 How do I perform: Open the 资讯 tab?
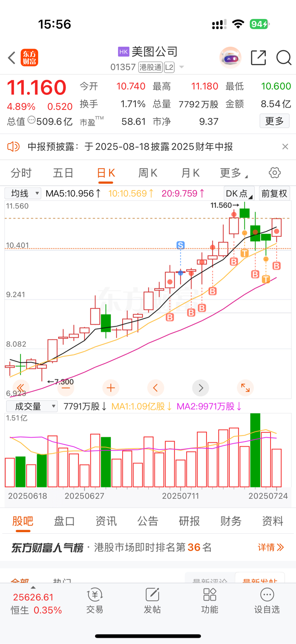(x=106, y=521)
